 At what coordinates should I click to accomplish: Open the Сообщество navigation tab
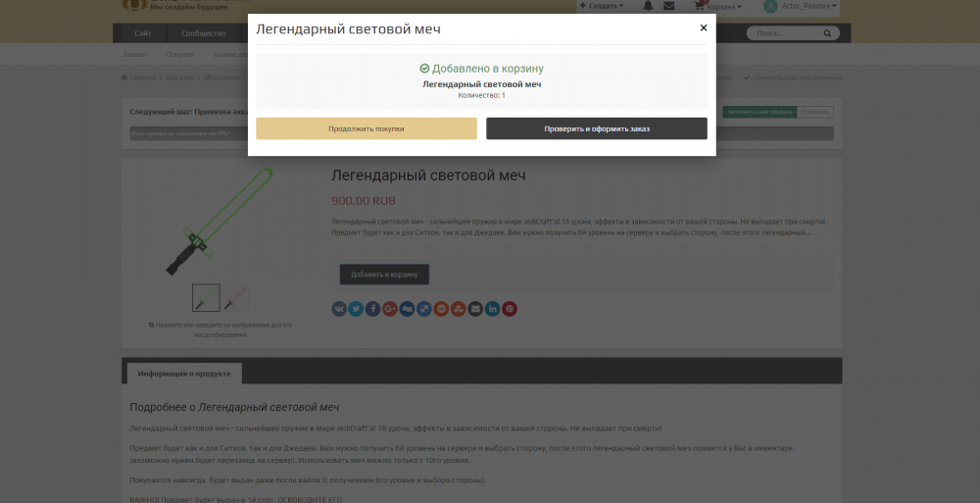coord(204,33)
